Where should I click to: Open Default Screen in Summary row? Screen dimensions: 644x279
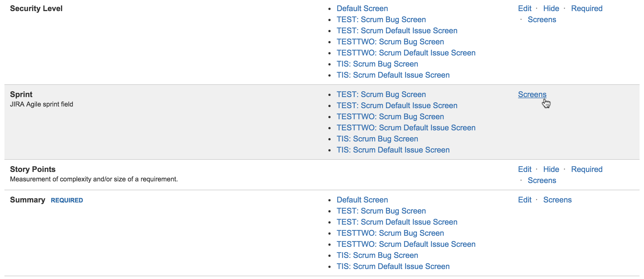pos(362,200)
